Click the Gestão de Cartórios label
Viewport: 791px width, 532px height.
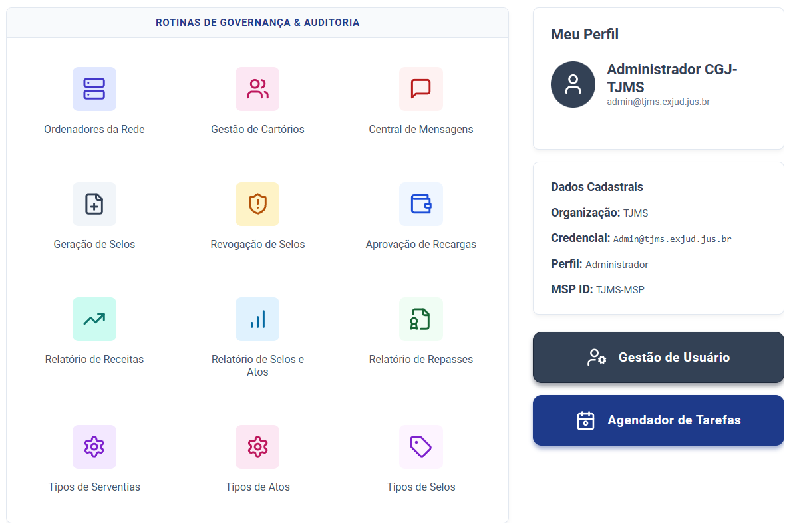(257, 130)
